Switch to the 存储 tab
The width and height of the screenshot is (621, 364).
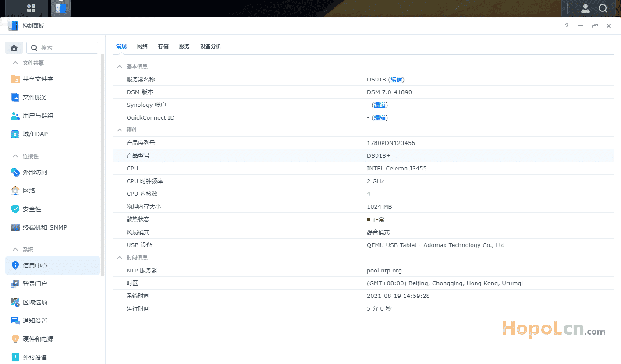(163, 46)
